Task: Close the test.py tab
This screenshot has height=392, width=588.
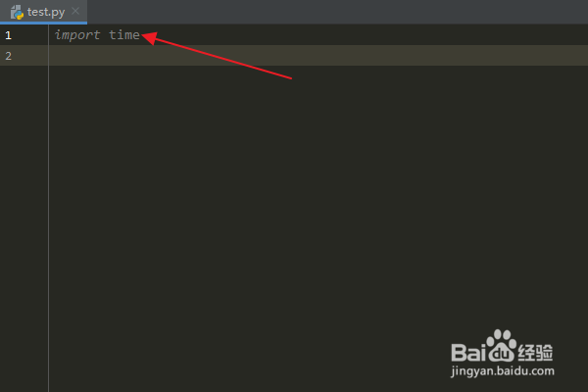Action: (75, 11)
